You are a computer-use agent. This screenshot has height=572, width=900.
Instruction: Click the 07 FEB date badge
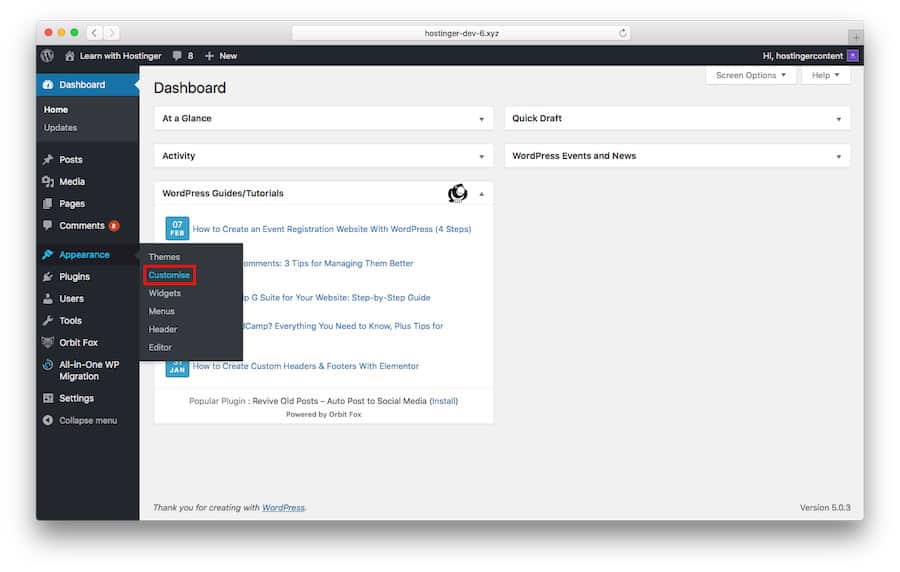(177, 228)
